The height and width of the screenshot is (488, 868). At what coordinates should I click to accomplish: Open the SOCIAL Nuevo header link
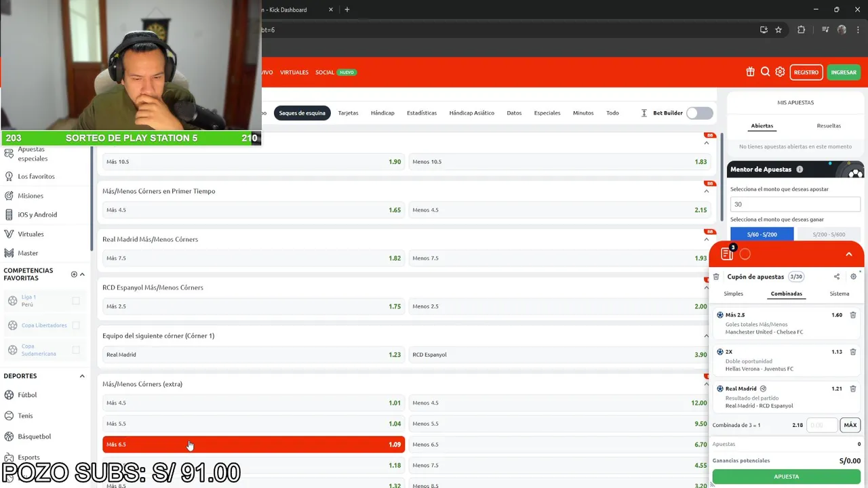(335, 72)
